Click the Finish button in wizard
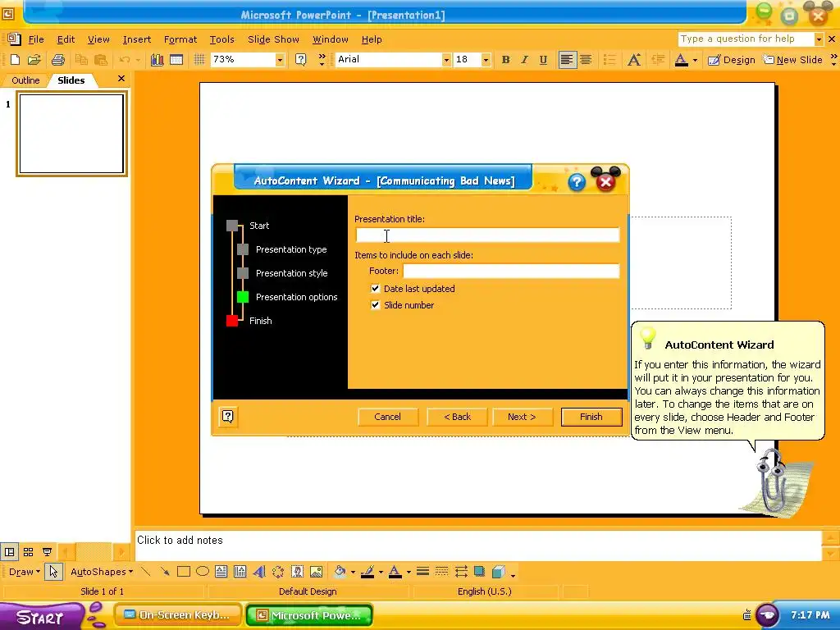This screenshot has width=840, height=630. tap(591, 417)
